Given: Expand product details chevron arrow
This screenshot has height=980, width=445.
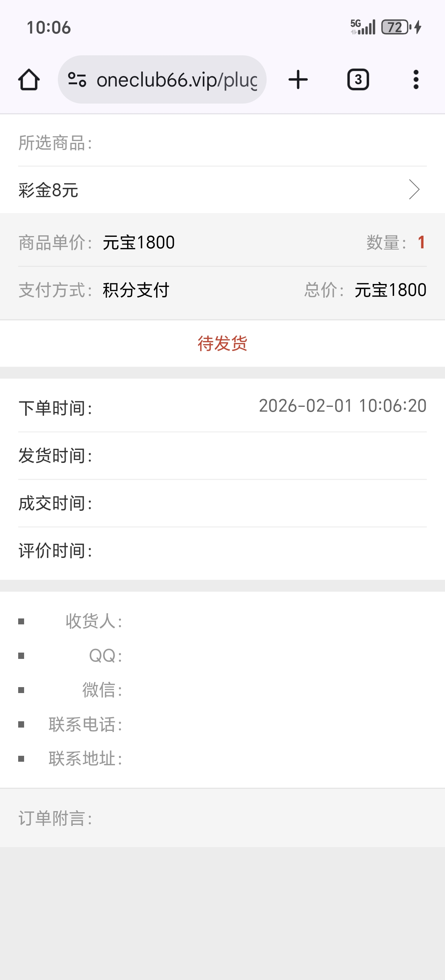Looking at the screenshot, I should coord(414,189).
